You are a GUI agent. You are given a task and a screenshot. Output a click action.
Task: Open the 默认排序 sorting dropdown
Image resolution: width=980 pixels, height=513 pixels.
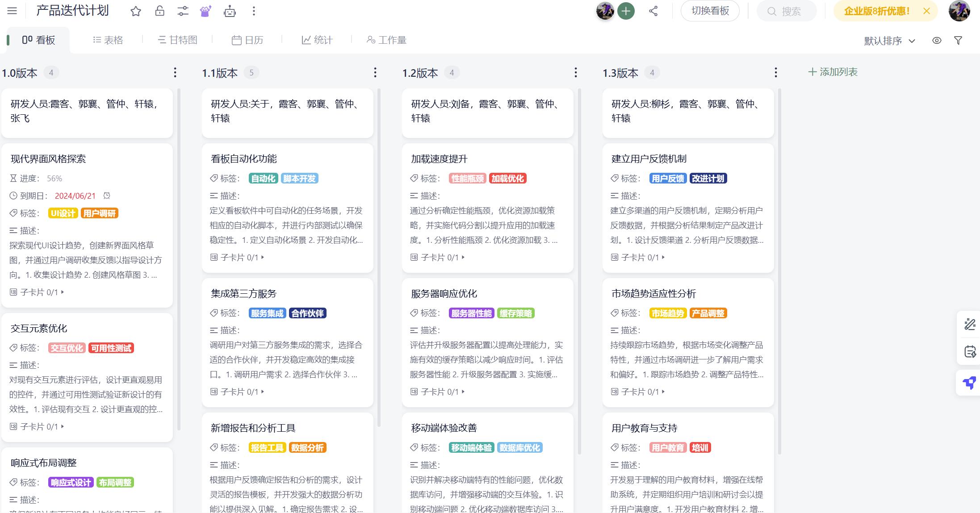click(889, 41)
